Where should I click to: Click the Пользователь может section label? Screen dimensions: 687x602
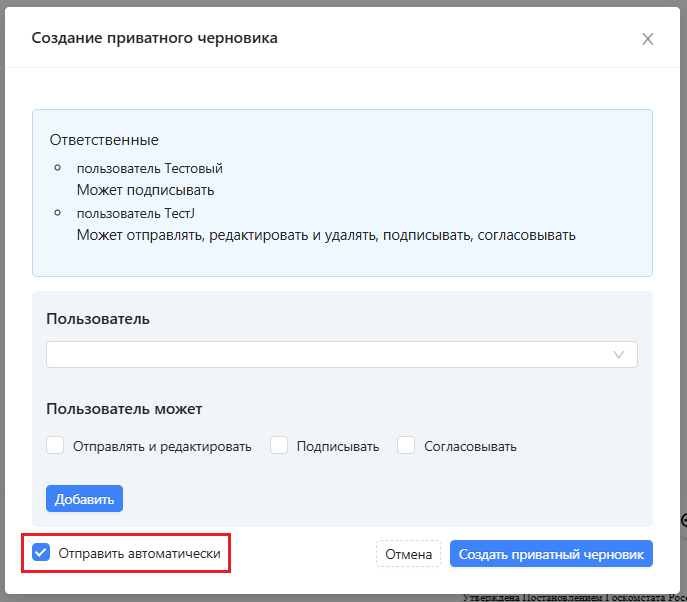(124, 409)
